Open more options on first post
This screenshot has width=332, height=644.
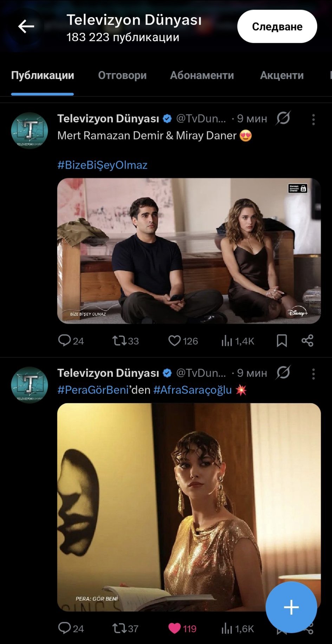[x=313, y=120]
